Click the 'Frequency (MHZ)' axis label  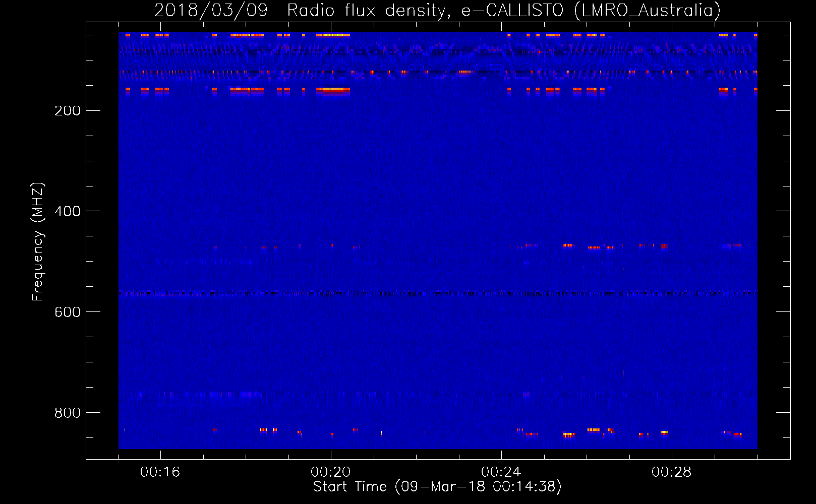[x=38, y=242]
